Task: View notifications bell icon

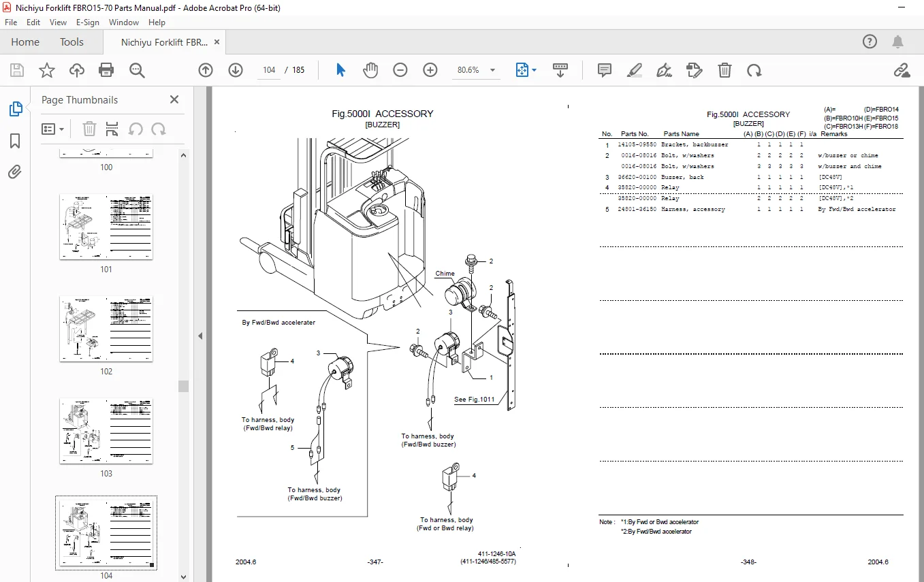Action: [x=898, y=42]
